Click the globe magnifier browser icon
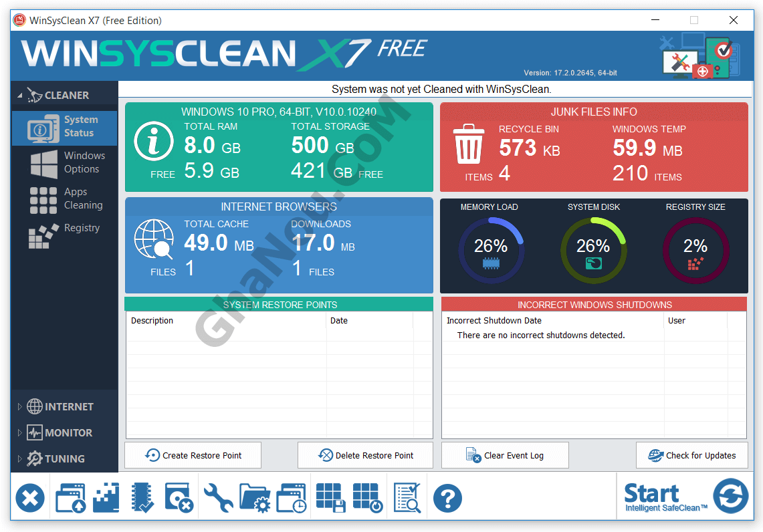 154,240
